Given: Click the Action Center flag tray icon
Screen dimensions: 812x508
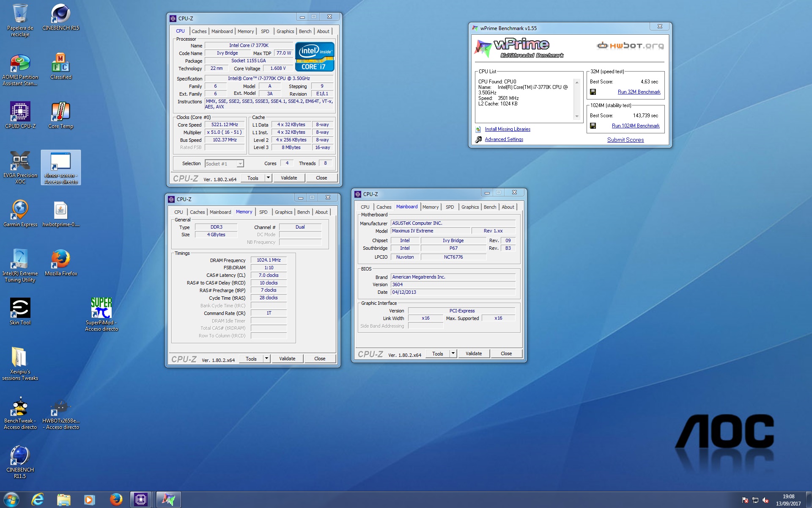Looking at the screenshot, I should click(745, 500).
